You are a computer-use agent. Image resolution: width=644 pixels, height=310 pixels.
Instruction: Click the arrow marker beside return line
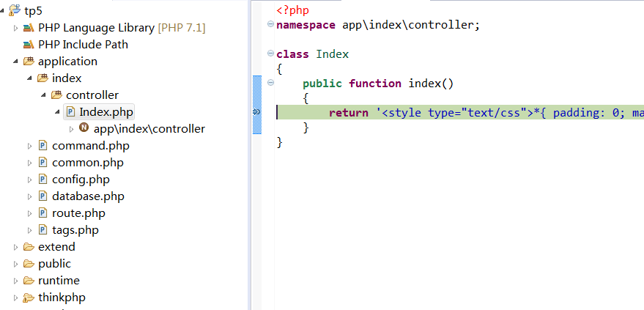coord(256,111)
